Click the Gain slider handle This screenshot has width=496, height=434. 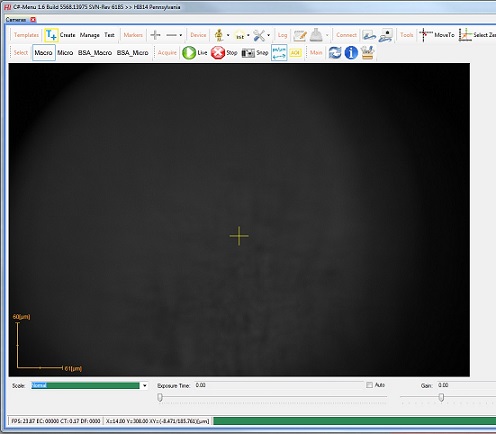(441, 397)
